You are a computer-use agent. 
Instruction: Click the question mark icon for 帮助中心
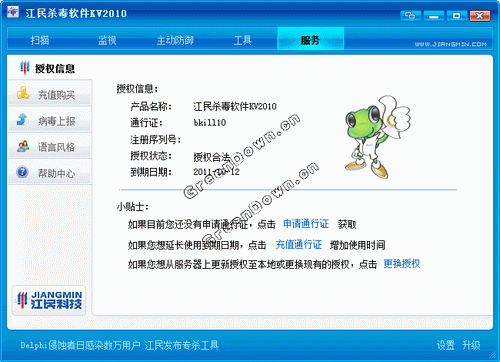point(22,172)
